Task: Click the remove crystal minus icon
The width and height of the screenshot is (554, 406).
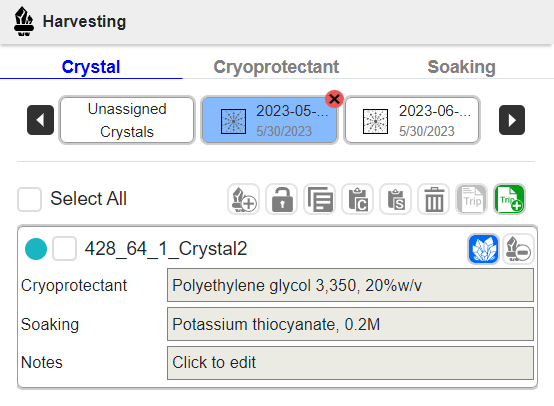Action: point(518,249)
